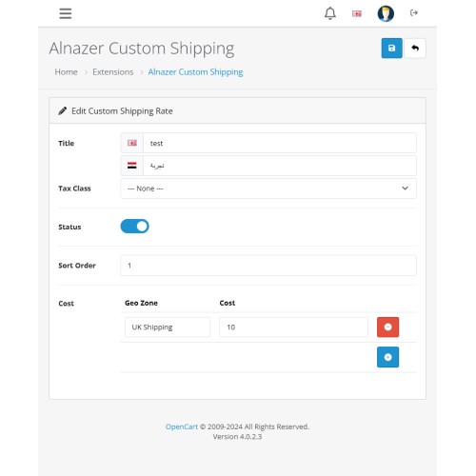Screen dimensions: 476x476
Task: Open the language flag selector in header
Action: click(357, 13)
